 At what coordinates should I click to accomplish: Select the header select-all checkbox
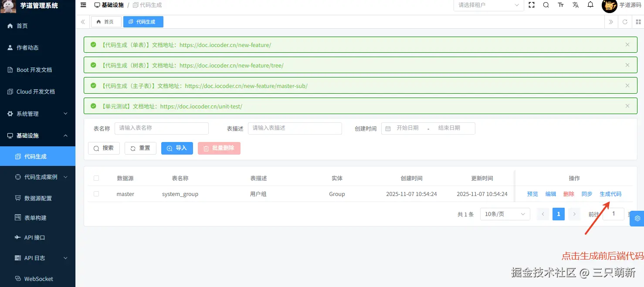click(96, 178)
